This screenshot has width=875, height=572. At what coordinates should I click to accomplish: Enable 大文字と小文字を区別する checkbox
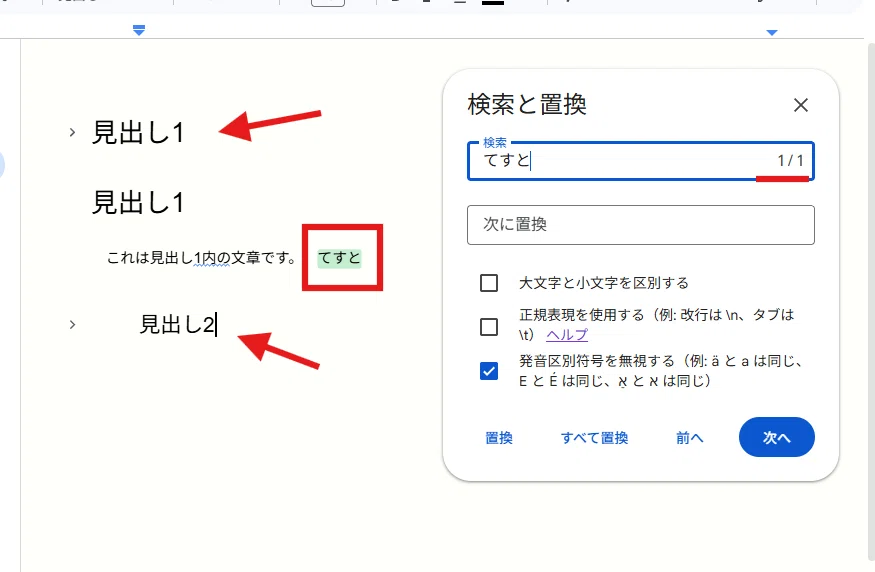point(489,283)
